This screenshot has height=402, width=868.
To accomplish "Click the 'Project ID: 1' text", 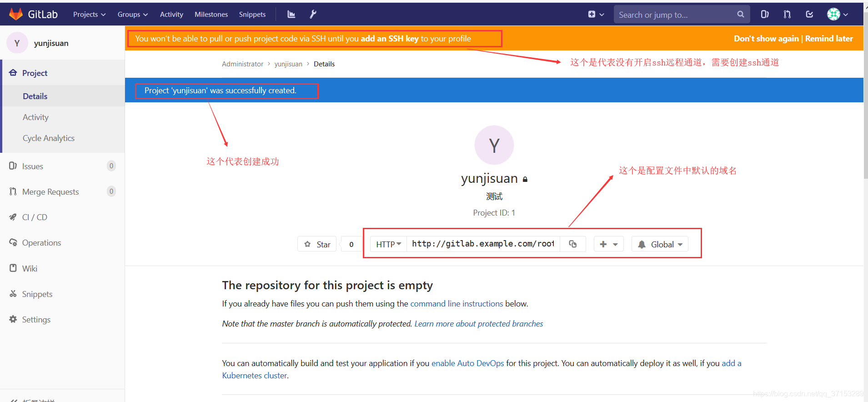I will point(494,213).
